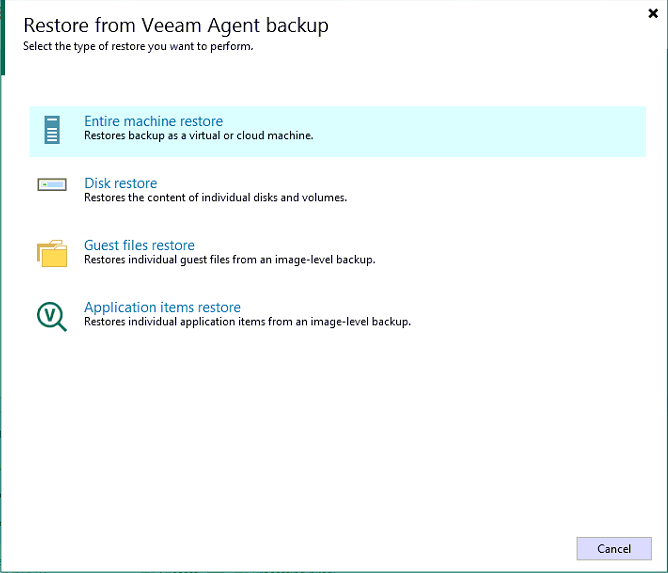668x573 pixels.
Task: Click the word 'Guest' in Guest files restore
Action: [102, 245]
